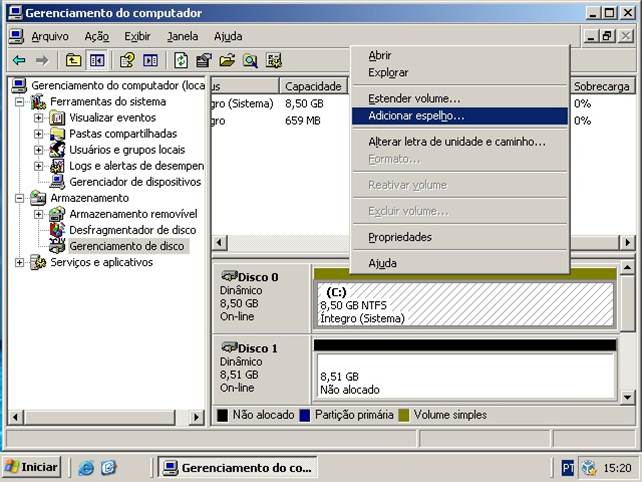Image resolution: width=642 pixels, height=482 pixels.
Task: Click the Não alocado black legend swatch
Action: (x=222, y=415)
